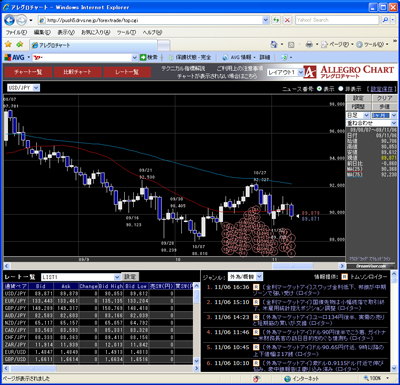Image resolution: width=400 pixels, height=385 pixels.
Task: Open the お気に入り(A) menu
Action: (x=96, y=32)
